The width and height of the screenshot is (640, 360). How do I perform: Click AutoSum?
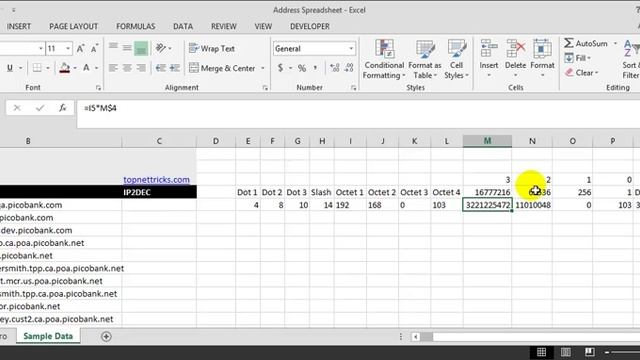coord(586,43)
